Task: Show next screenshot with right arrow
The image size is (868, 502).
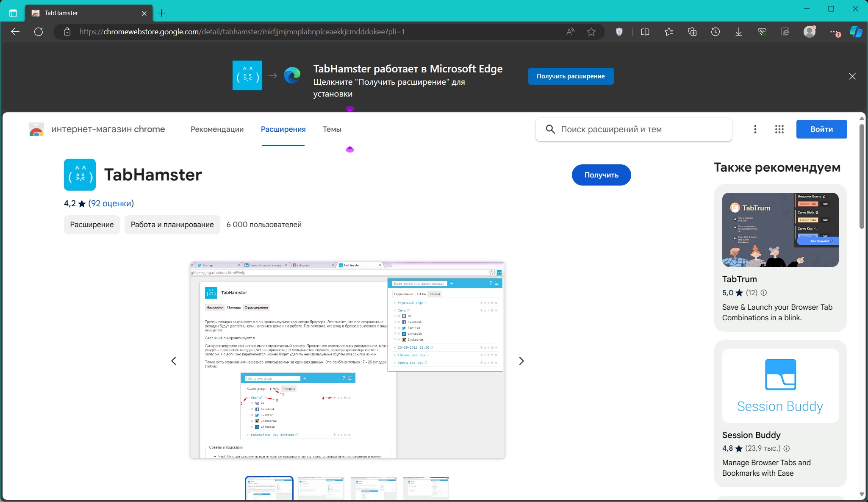Action: [x=521, y=361]
